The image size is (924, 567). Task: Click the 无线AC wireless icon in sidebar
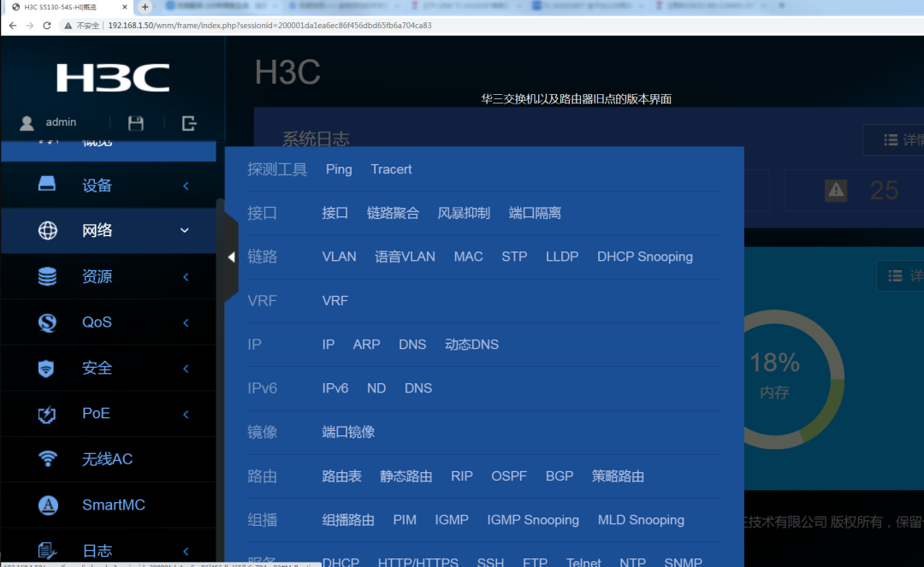pos(47,459)
